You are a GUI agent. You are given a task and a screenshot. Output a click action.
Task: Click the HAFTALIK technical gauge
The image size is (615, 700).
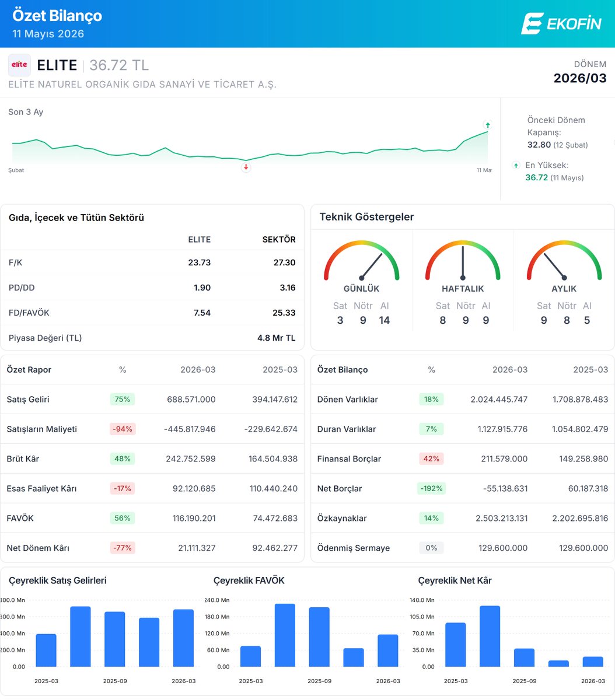pos(463,260)
